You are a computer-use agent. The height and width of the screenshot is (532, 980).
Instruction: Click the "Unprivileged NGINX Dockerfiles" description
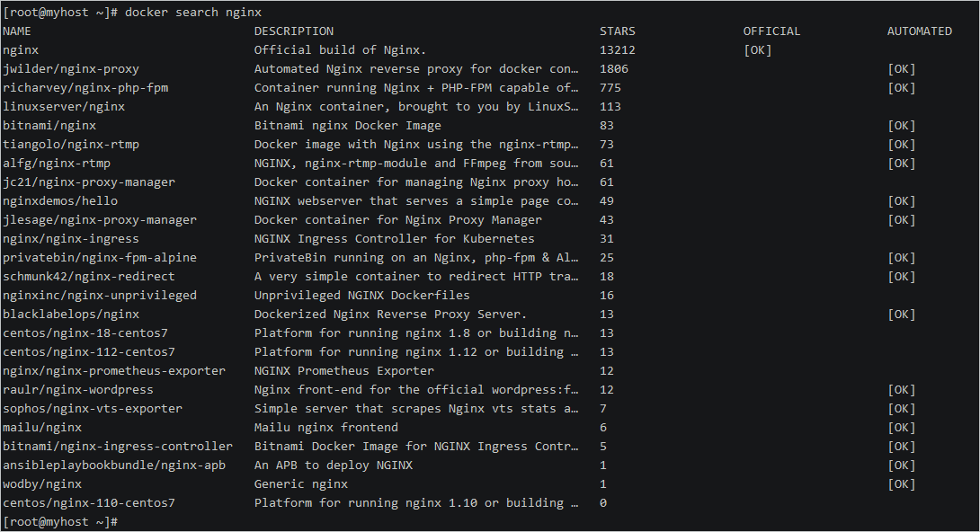[361, 296]
